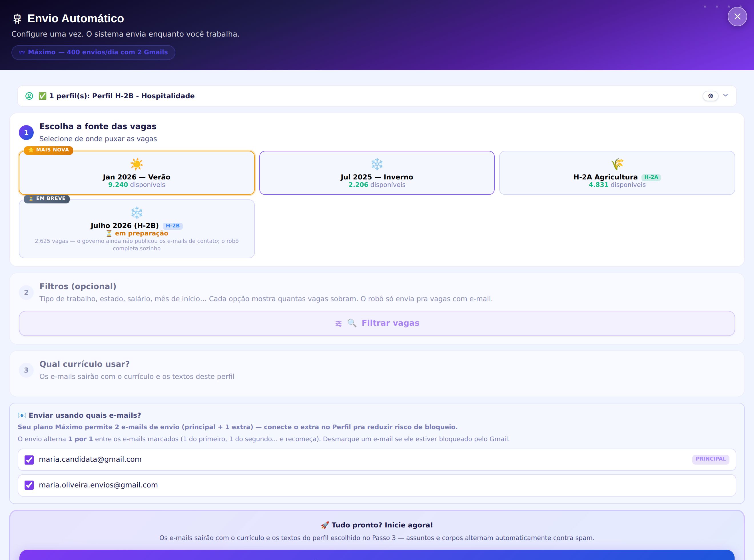Viewport: 754px width, 560px height.
Task: Click the EM BREVE badge
Action: click(47, 199)
